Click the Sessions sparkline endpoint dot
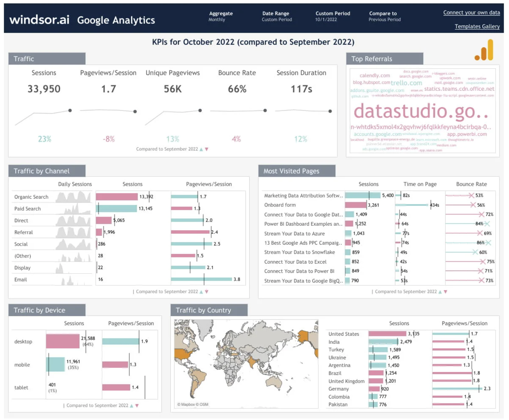 tap(70, 110)
